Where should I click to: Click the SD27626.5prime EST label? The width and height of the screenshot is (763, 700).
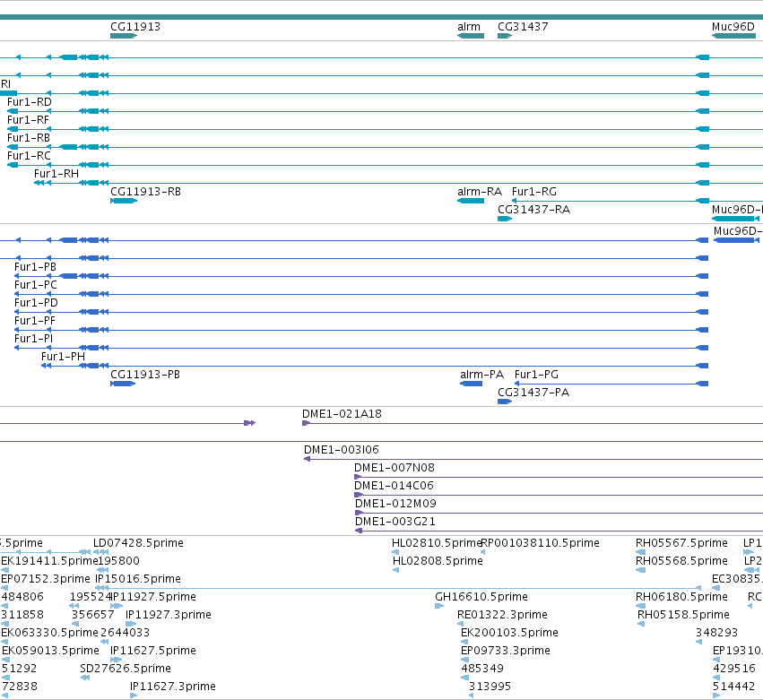click(x=126, y=669)
